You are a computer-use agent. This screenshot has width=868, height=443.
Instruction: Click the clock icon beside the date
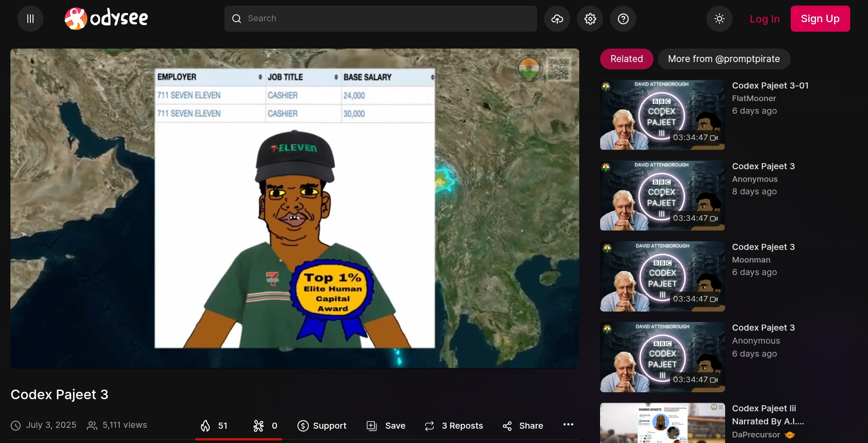[x=16, y=426]
